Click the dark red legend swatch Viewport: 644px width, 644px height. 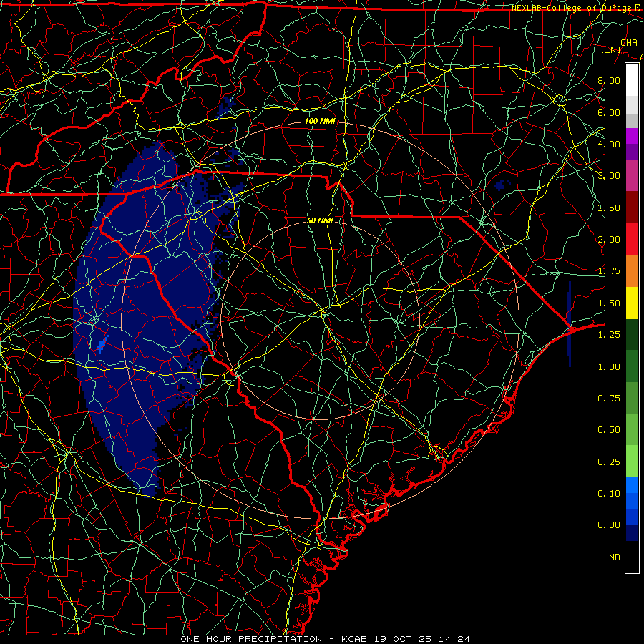click(632, 208)
